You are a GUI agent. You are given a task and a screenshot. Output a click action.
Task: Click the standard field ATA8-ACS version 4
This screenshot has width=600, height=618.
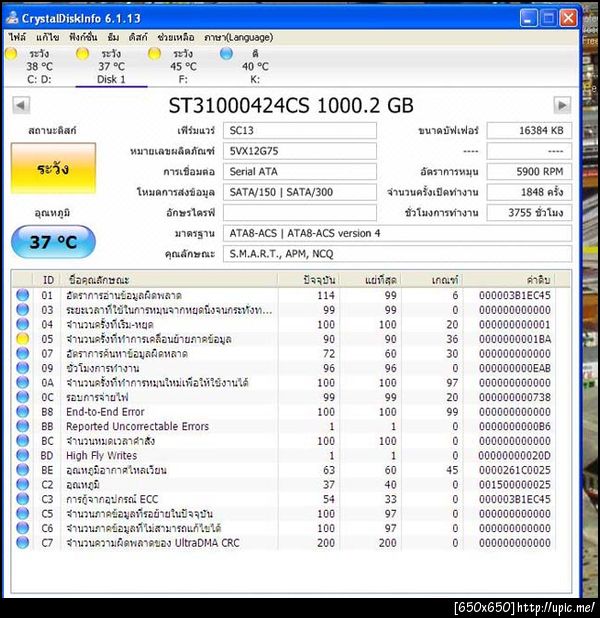(x=397, y=233)
